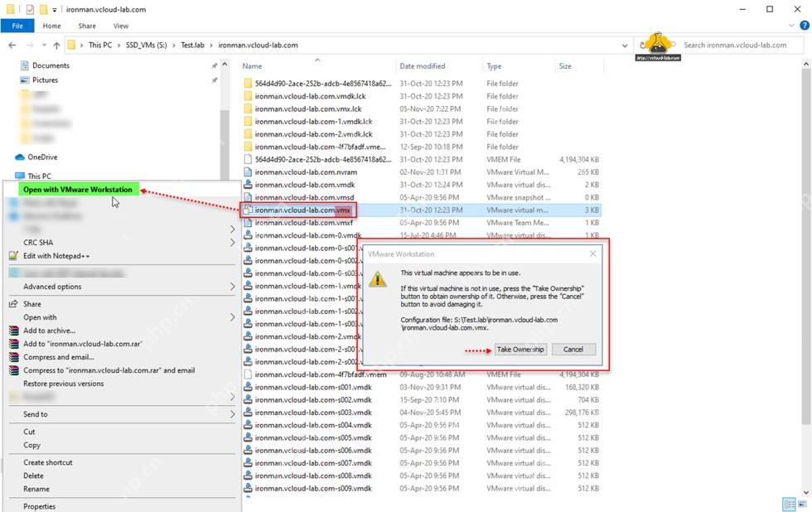The height and width of the screenshot is (512, 812).
Task: Open the Home ribbon tab
Action: [x=51, y=26]
